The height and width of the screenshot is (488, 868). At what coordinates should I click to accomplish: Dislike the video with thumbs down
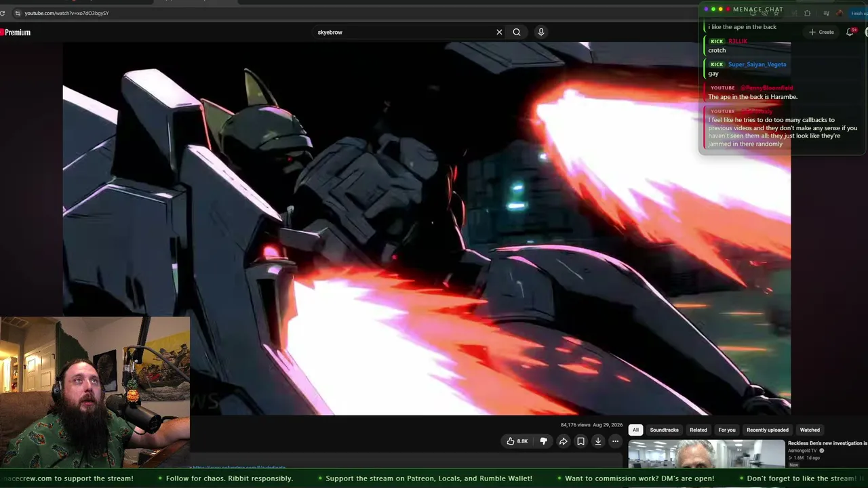pos(543,441)
